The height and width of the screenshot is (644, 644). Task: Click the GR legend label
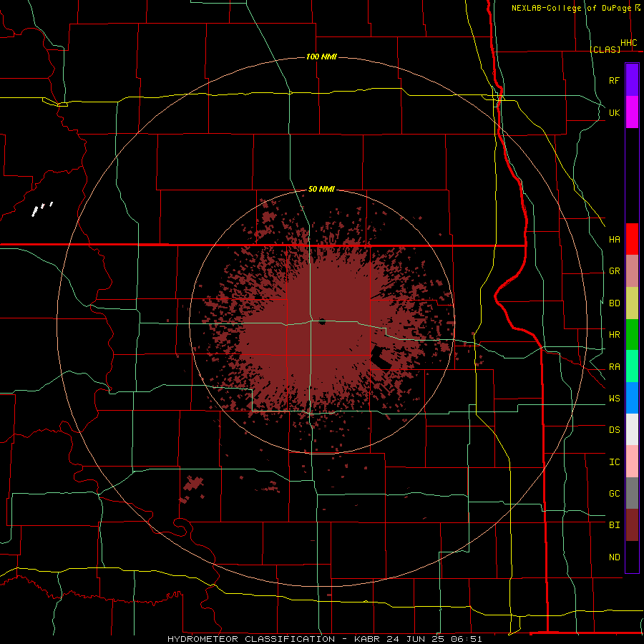pyautogui.click(x=614, y=271)
